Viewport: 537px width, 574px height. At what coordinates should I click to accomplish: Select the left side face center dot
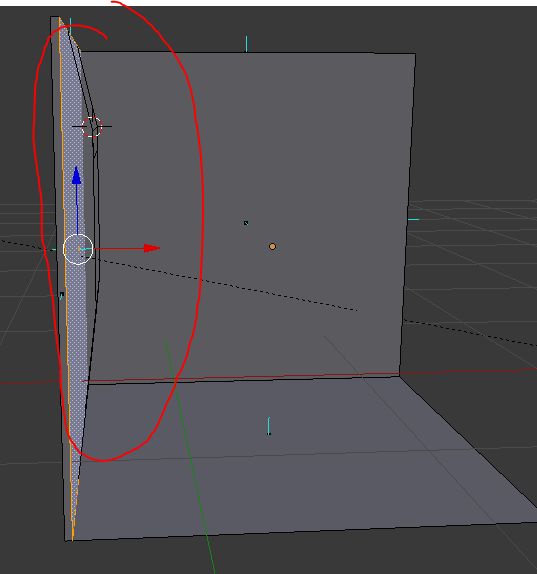62,294
